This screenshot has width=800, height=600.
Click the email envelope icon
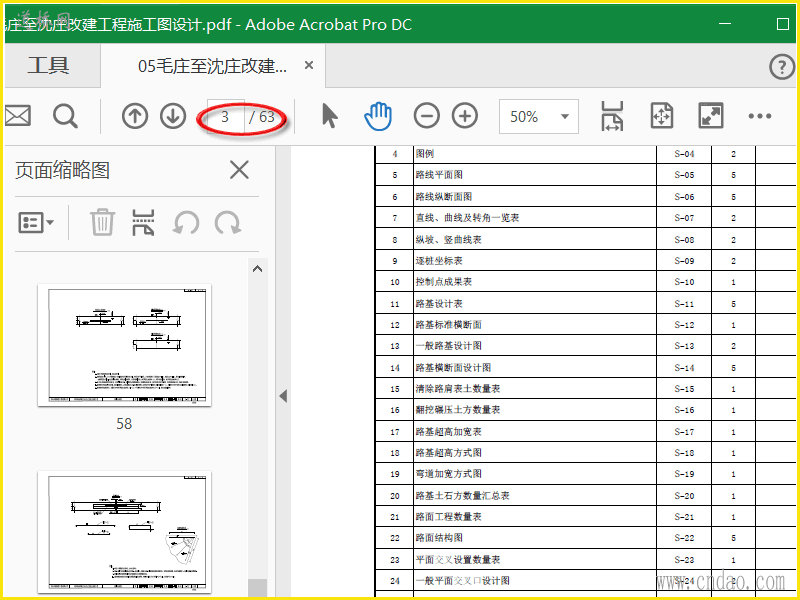(17, 116)
